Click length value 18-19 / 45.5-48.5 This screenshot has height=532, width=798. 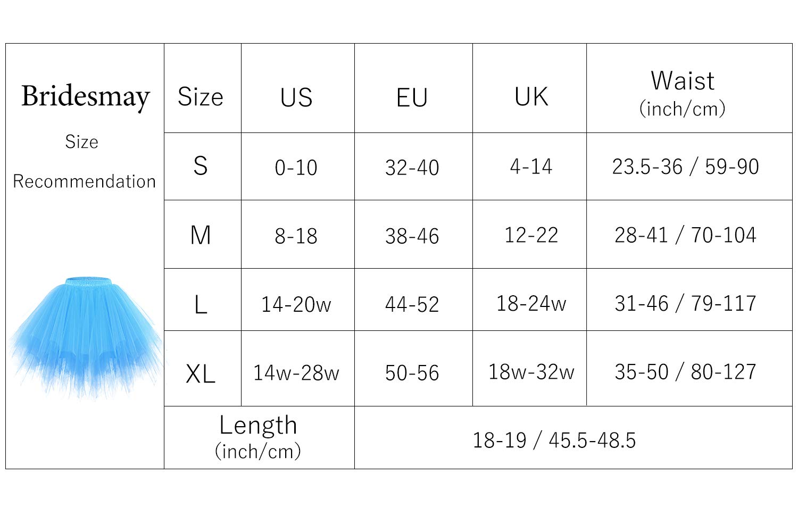(x=554, y=440)
